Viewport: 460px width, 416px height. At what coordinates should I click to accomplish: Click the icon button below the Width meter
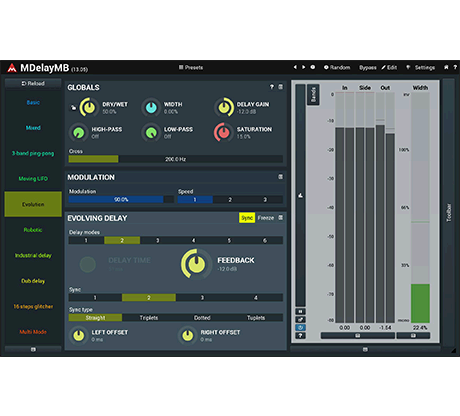click(413, 336)
